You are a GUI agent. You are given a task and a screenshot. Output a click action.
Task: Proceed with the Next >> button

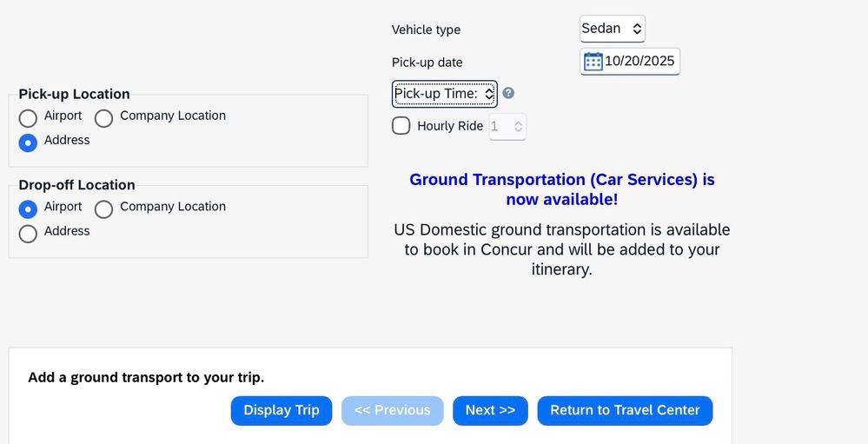pos(490,410)
